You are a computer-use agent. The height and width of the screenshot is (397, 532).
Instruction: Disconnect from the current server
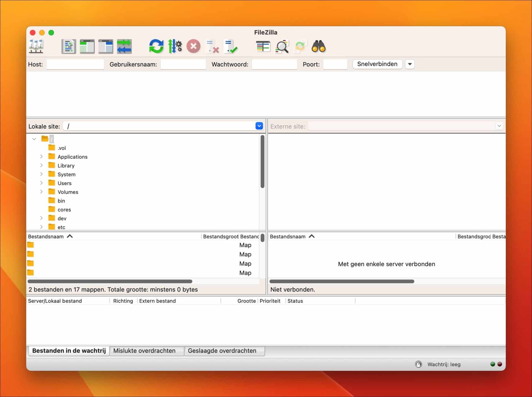212,46
